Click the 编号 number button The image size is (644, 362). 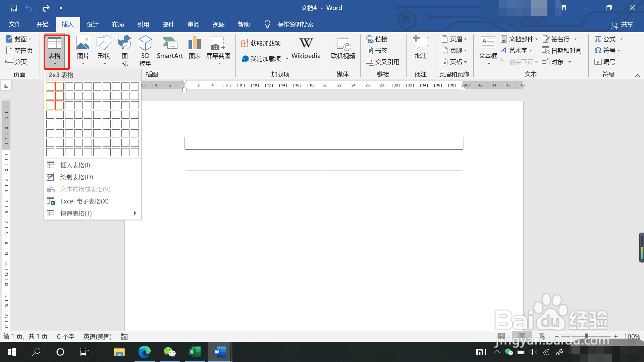[x=605, y=62]
